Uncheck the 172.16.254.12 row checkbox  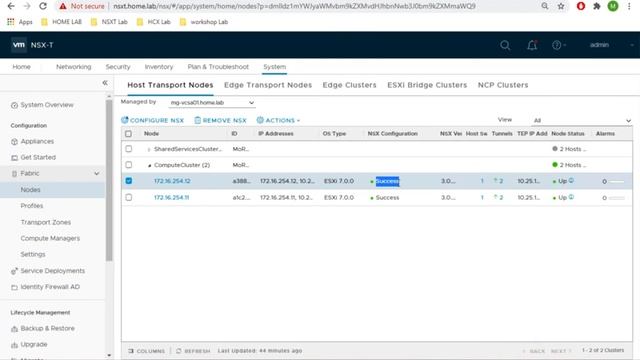coord(129,180)
